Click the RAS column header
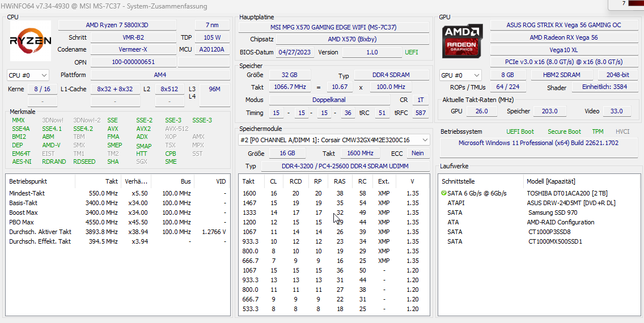 pos(340,181)
